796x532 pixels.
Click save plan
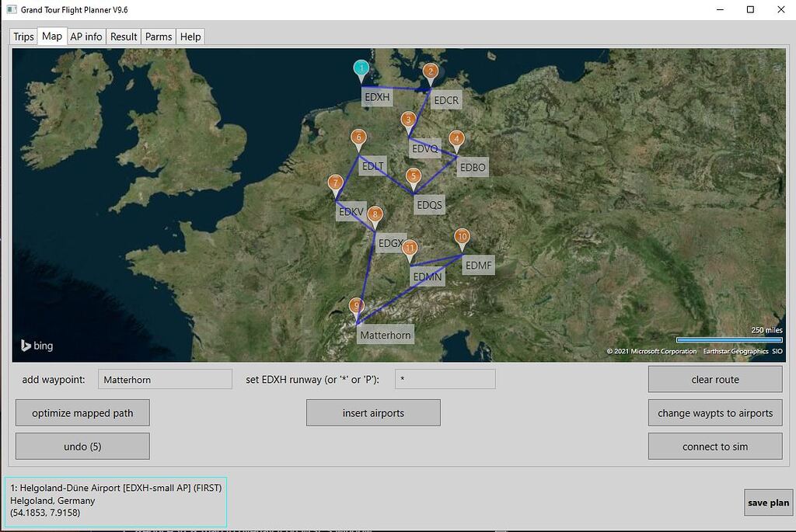768,502
